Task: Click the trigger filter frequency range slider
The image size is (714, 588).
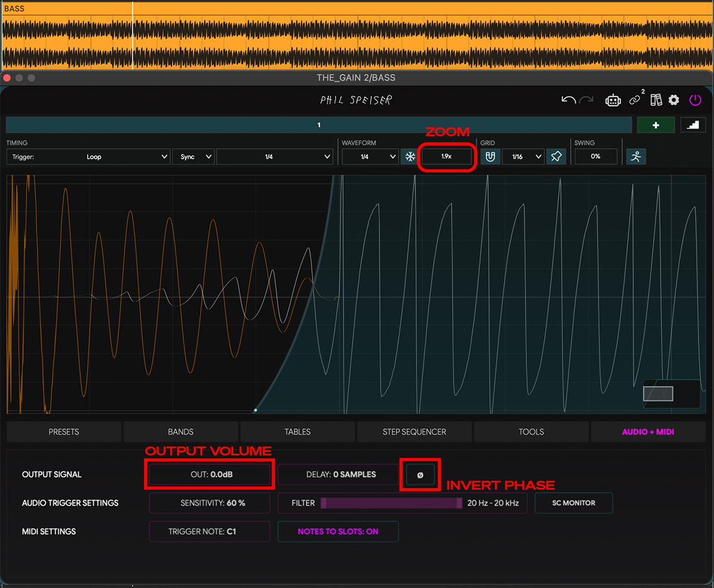Action: [392, 503]
